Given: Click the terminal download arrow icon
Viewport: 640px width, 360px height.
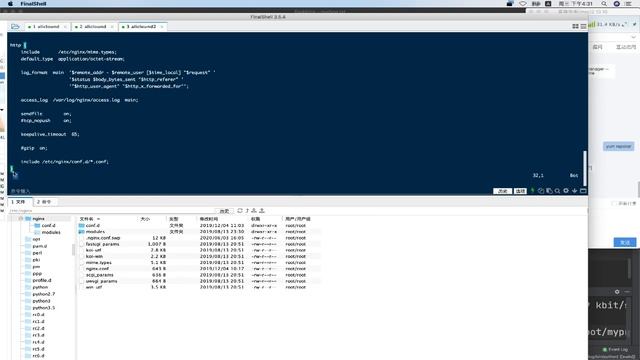Looking at the screenshot, I should pos(574,191).
